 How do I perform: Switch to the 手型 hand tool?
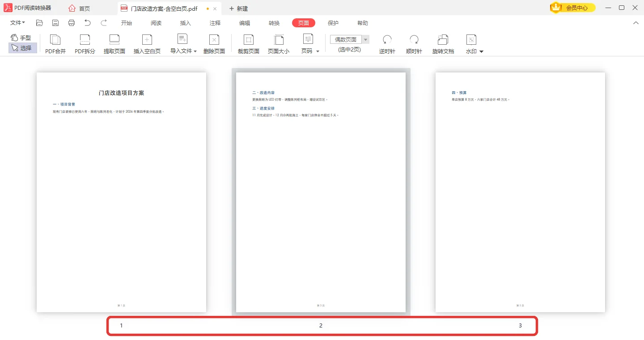(21, 38)
